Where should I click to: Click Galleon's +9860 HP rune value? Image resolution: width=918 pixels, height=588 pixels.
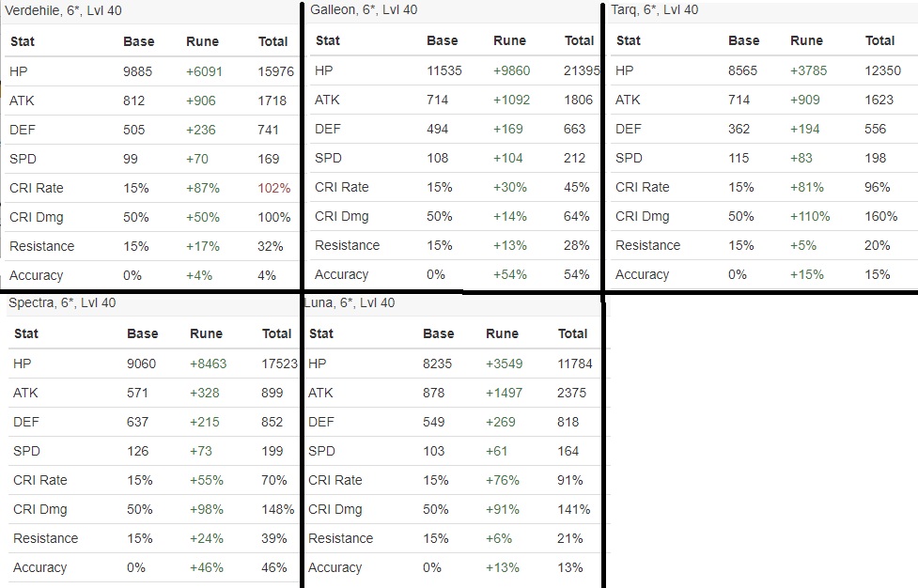tap(512, 70)
